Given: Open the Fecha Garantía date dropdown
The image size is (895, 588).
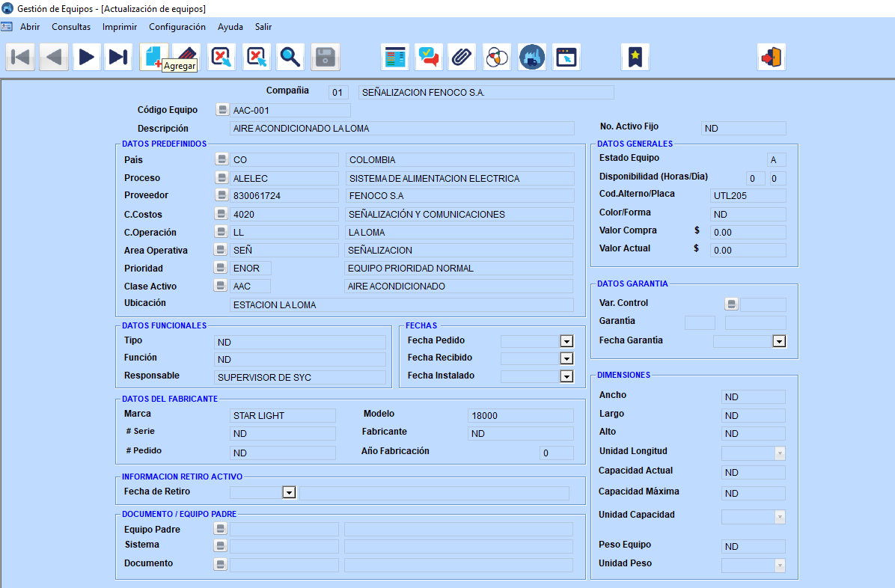Looking at the screenshot, I should click(x=779, y=341).
